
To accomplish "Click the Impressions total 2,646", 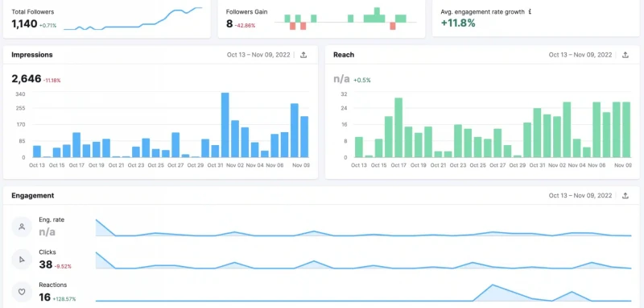I will [x=27, y=78].
